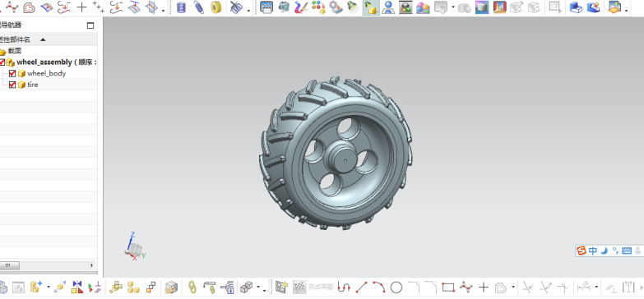
Task: Click the blue solid with brush icon
Action: click(x=593, y=7)
